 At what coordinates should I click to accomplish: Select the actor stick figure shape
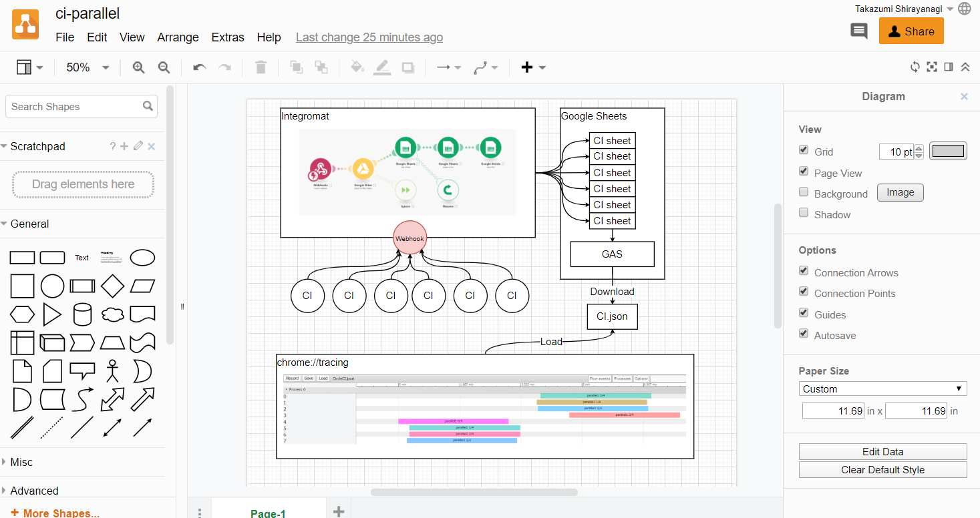tap(112, 371)
